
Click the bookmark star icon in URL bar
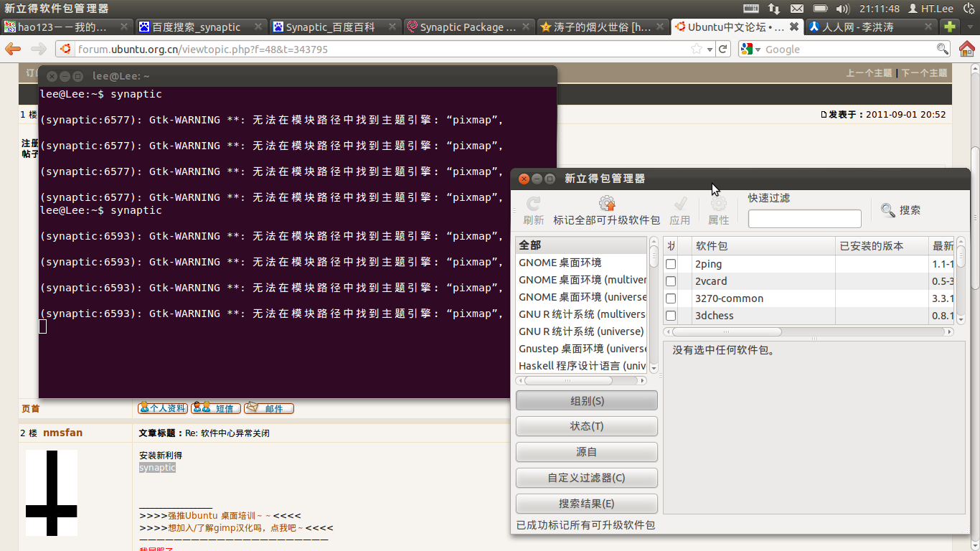point(696,49)
